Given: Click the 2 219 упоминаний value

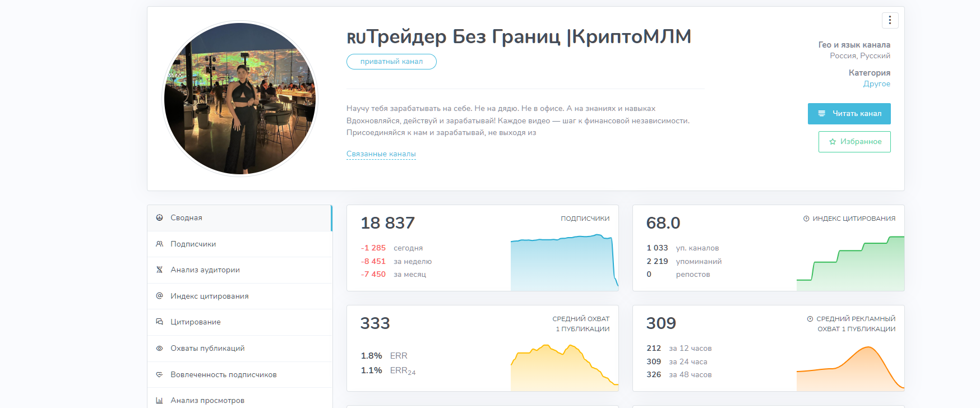Looking at the screenshot, I should 657,262.
